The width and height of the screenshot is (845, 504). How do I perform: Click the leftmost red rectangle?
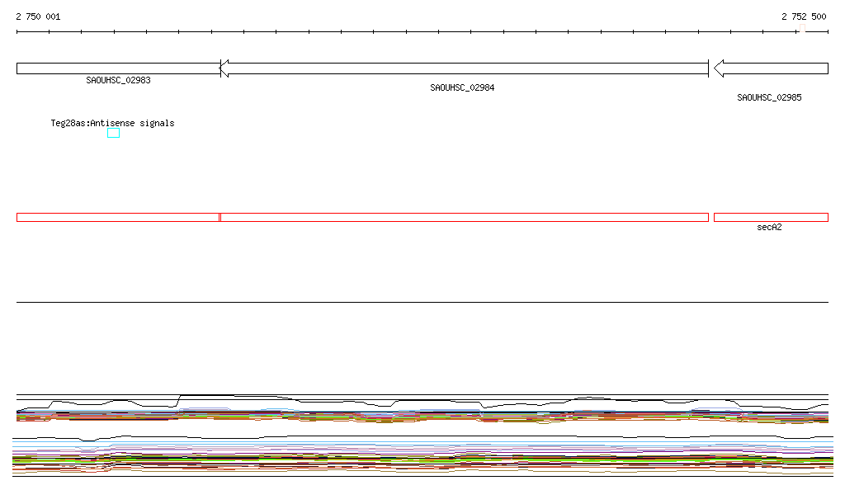[x=118, y=218]
